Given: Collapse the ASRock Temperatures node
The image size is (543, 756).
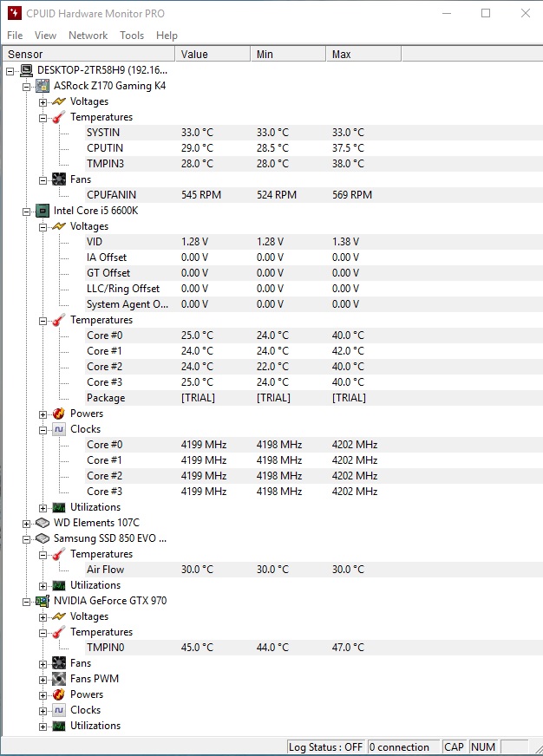Looking at the screenshot, I should pyautogui.click(x=43, y=118).
